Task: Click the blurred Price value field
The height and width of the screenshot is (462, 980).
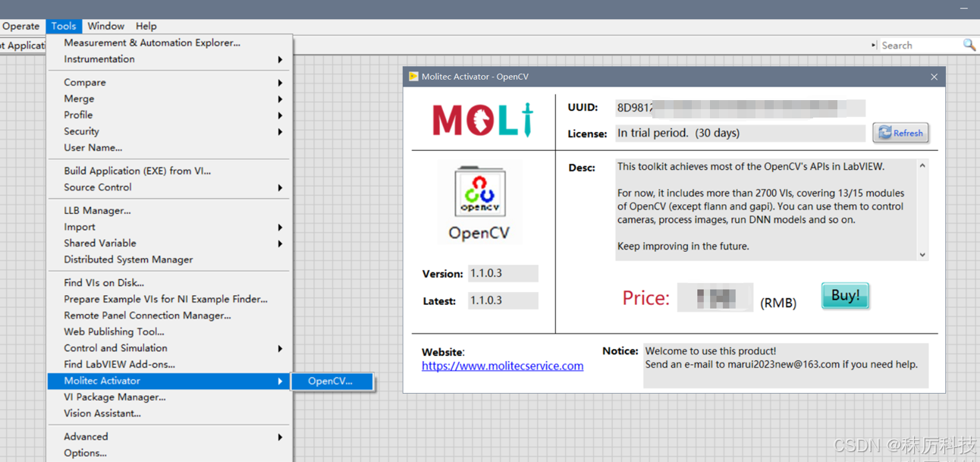Action: click(x=715, y=297)
